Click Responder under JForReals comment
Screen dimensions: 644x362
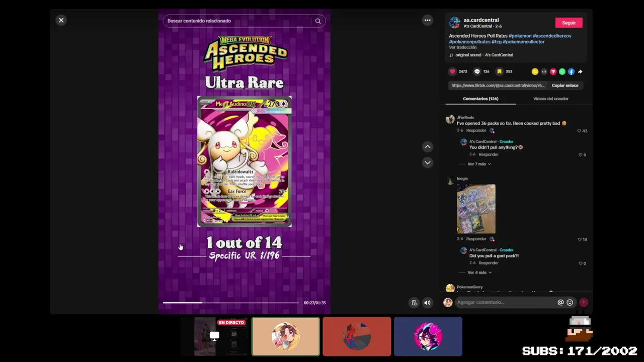(x=476, y=130)
